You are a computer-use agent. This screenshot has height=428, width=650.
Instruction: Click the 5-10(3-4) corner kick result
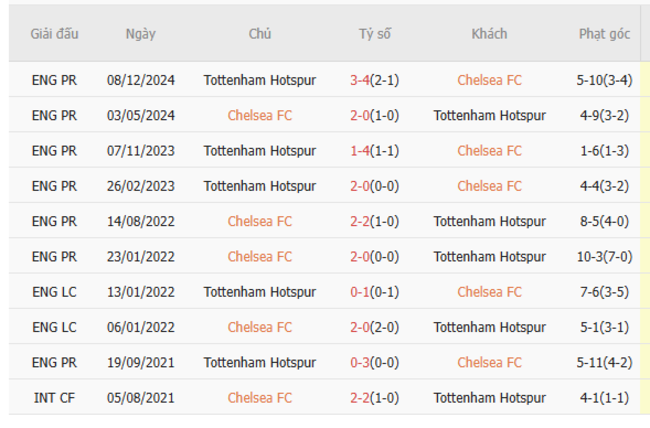coord(604,80)
